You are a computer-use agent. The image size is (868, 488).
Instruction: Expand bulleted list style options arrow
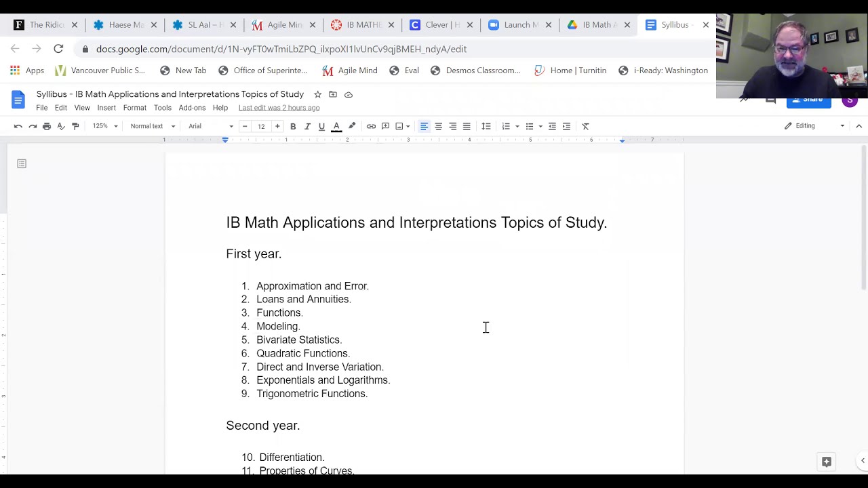(540, 126)
